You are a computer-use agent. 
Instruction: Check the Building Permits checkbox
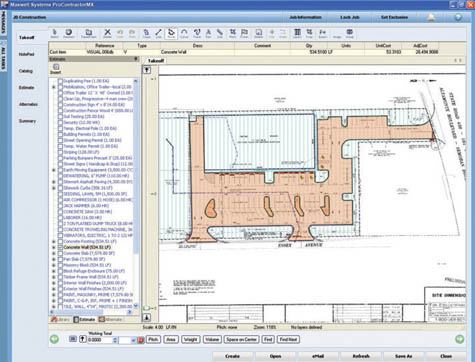(60, 134)
